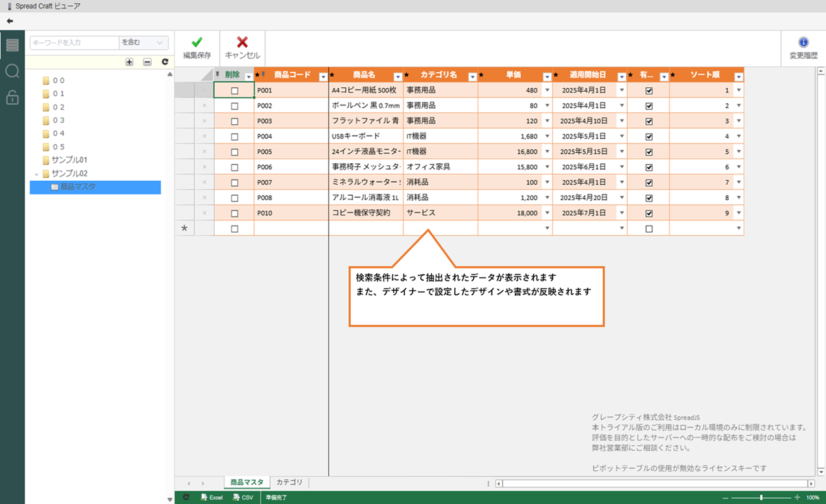Export data using the CSV button
Screen dimensions: 826x504
[243, 497]
